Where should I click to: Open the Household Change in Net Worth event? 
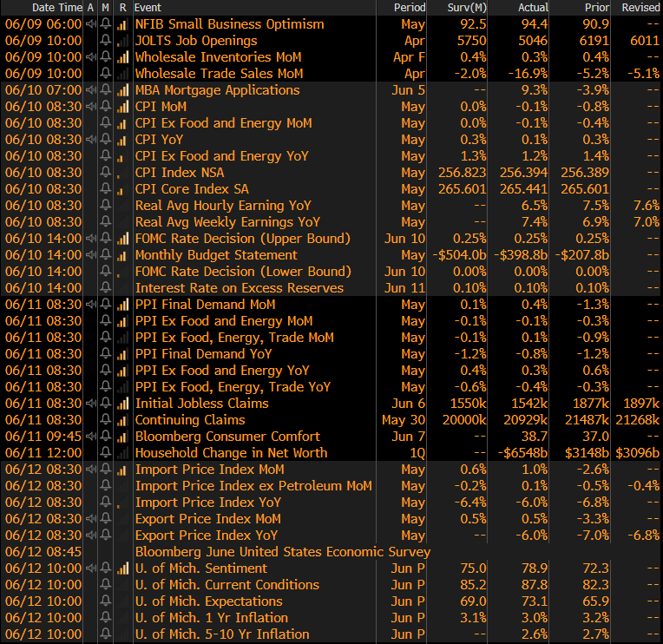tap(231, 453)
